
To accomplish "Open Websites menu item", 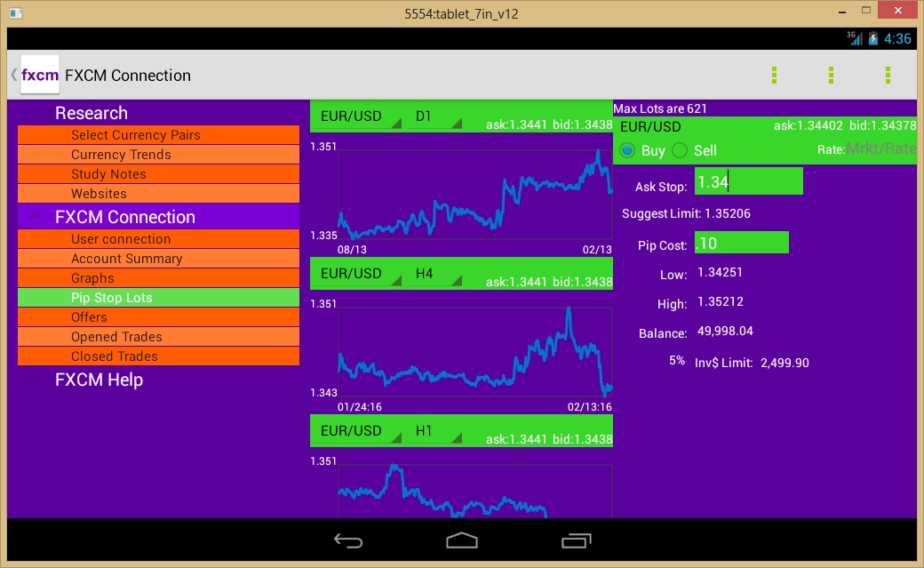I will [x=158, y=194].
